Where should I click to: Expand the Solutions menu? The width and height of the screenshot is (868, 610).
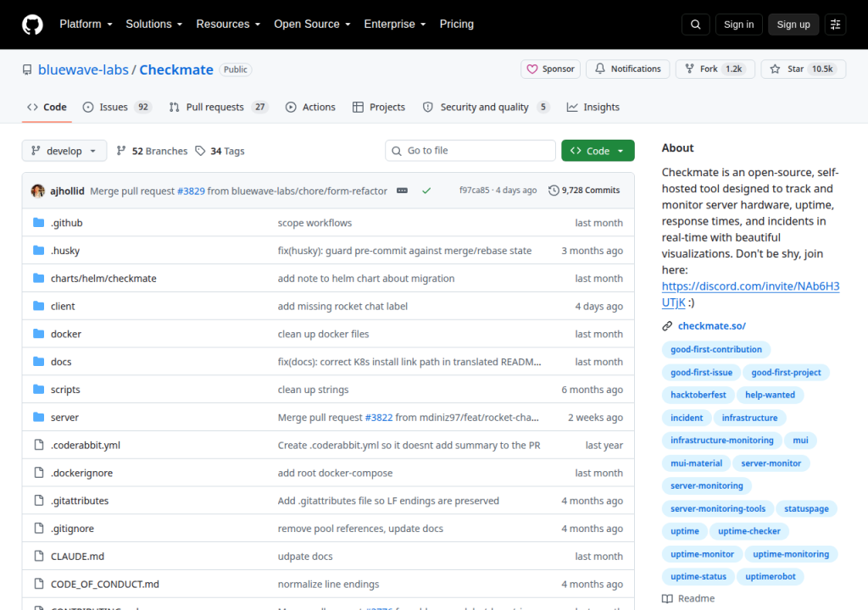(154, 25)
